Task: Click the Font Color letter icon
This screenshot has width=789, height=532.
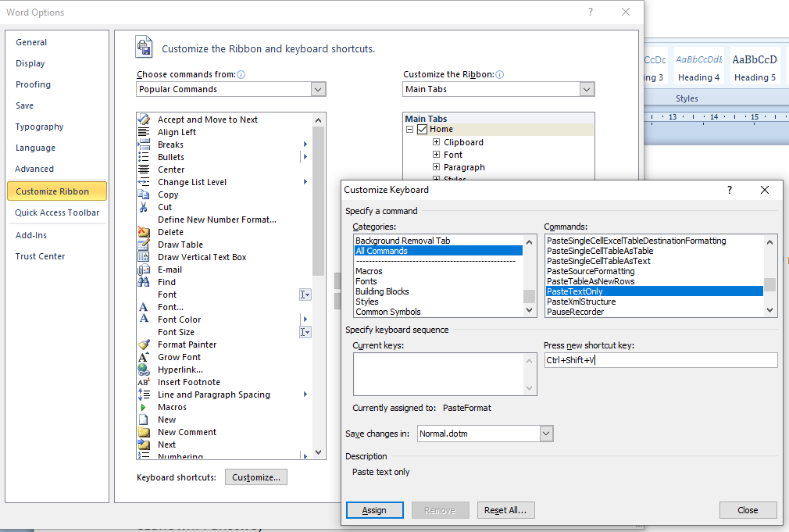Action: [x=144, y=319]
